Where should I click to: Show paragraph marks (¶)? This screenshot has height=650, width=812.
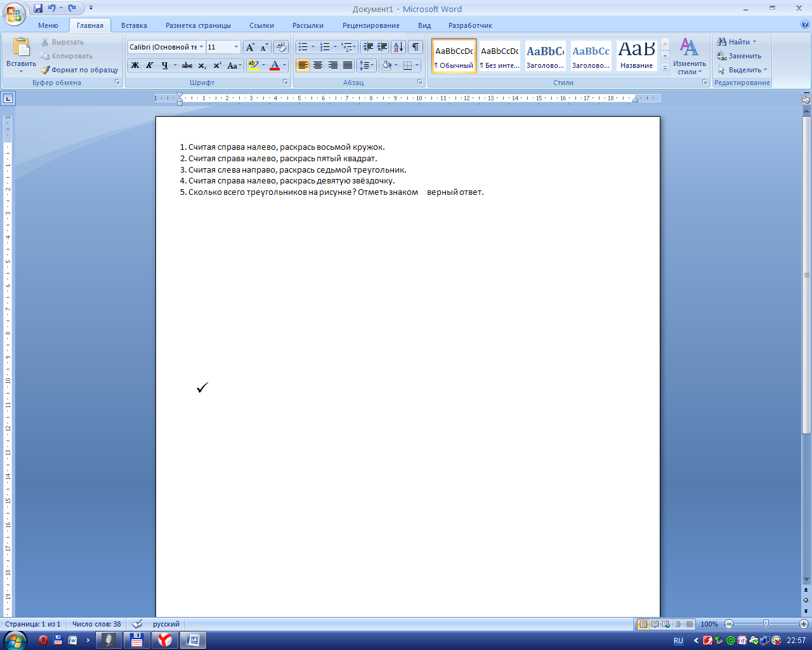click(x=416, y=47)
